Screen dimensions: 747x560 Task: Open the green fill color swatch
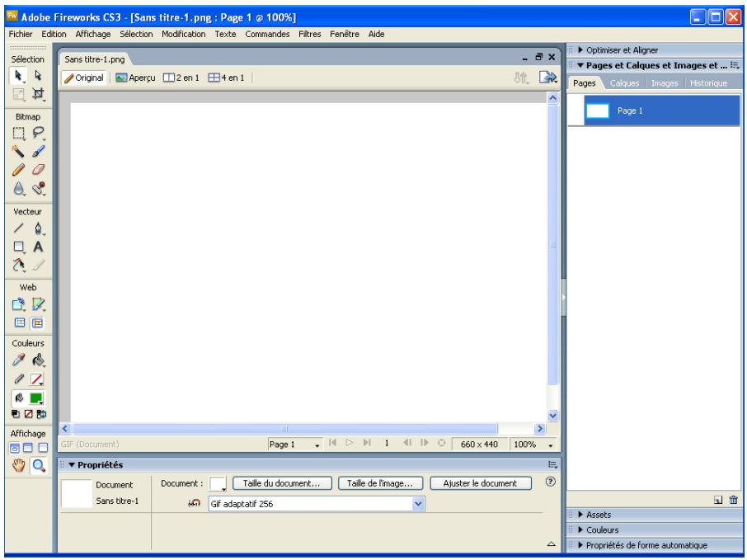pos(36,398)
